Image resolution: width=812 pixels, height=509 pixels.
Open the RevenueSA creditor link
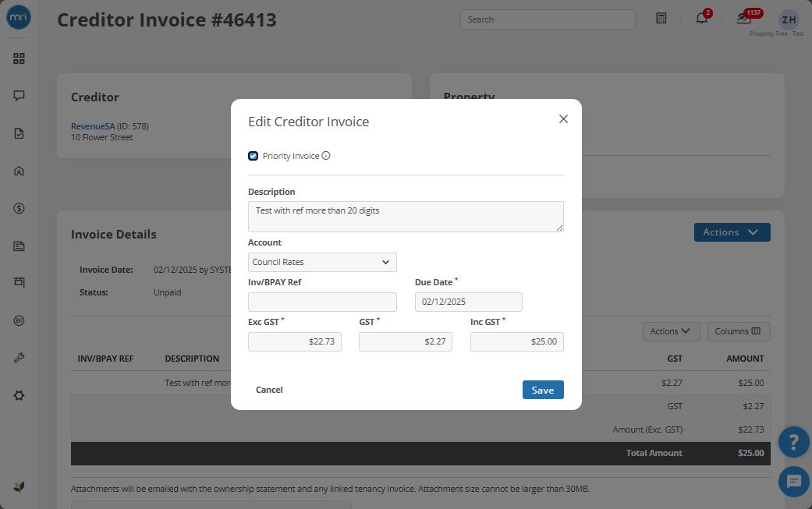point(93,126)
